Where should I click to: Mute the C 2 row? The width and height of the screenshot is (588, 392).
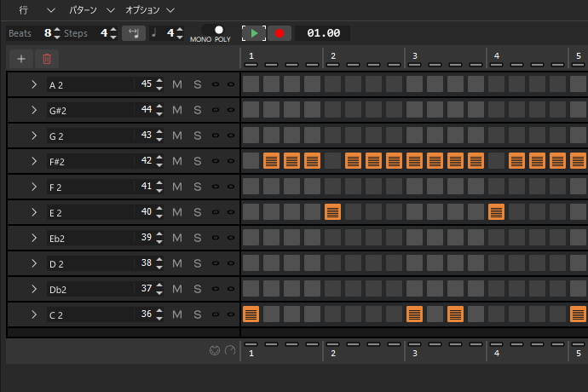(177, 314)
